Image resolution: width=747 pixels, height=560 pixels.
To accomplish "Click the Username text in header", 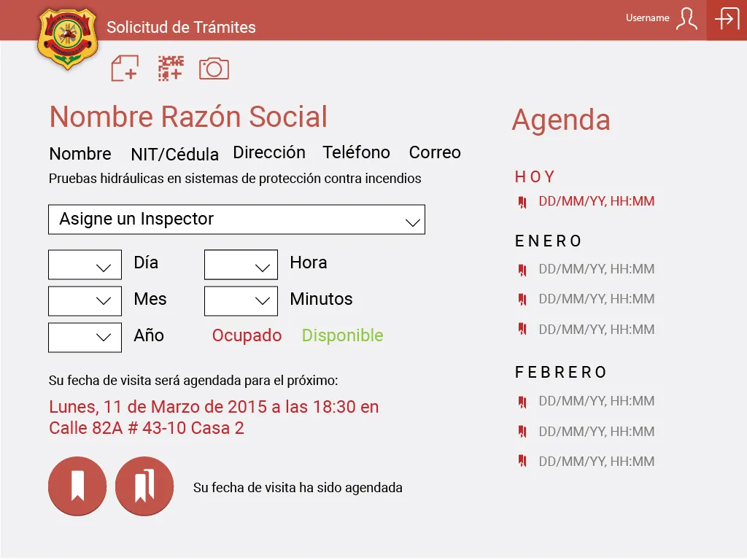I will 648,18.
